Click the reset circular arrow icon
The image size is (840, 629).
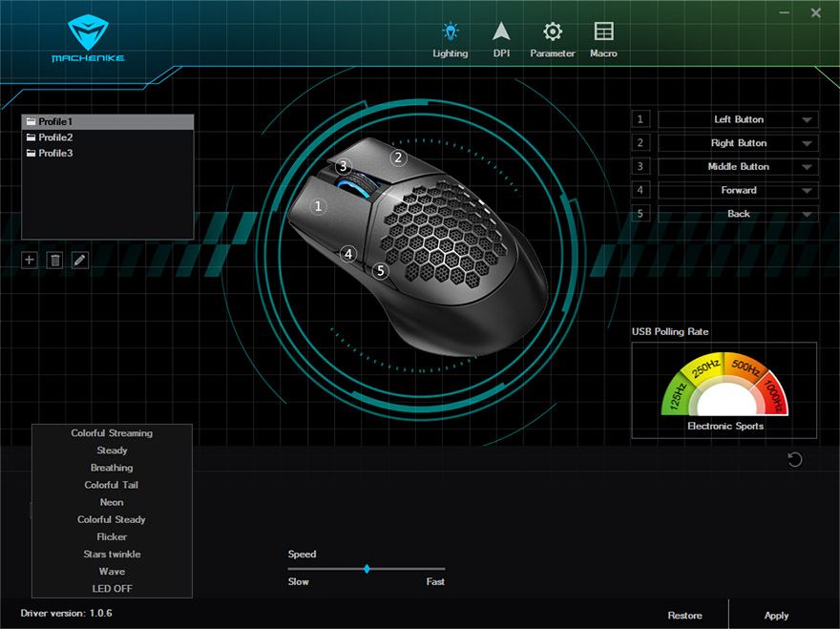pyautogui.click(x=794, y=459)
